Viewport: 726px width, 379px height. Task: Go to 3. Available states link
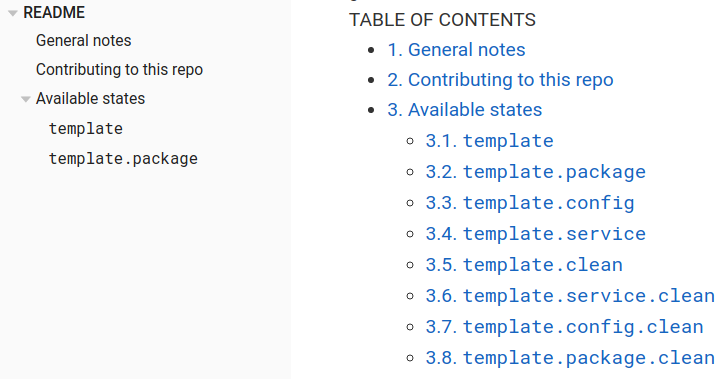point(464,110)
